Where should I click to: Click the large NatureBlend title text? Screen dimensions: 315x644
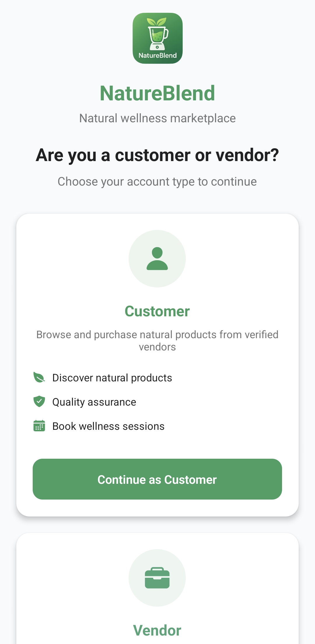coord(157,93)
